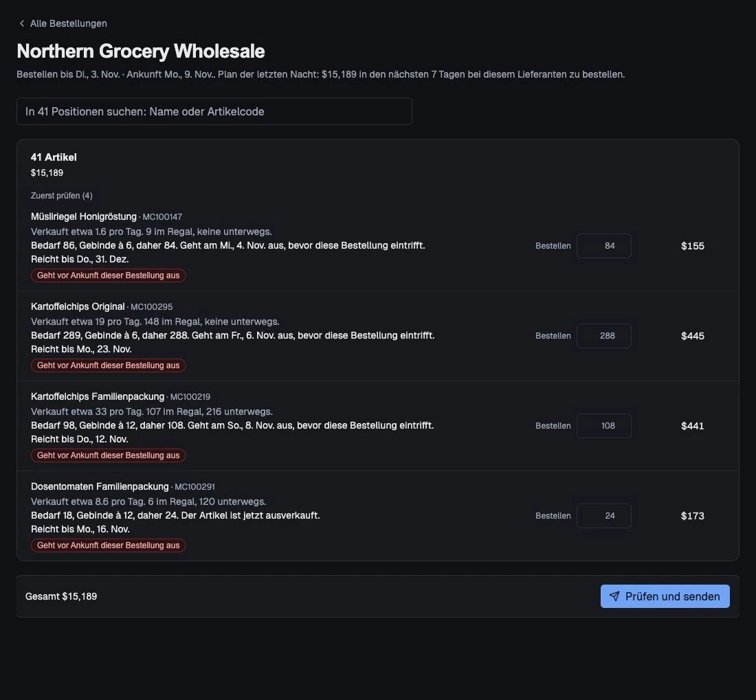Click the warning badge under Kartoffelchips Original
Image resolution: width=756 pixels, height=700 pixels.
click(x=108, y=365)
